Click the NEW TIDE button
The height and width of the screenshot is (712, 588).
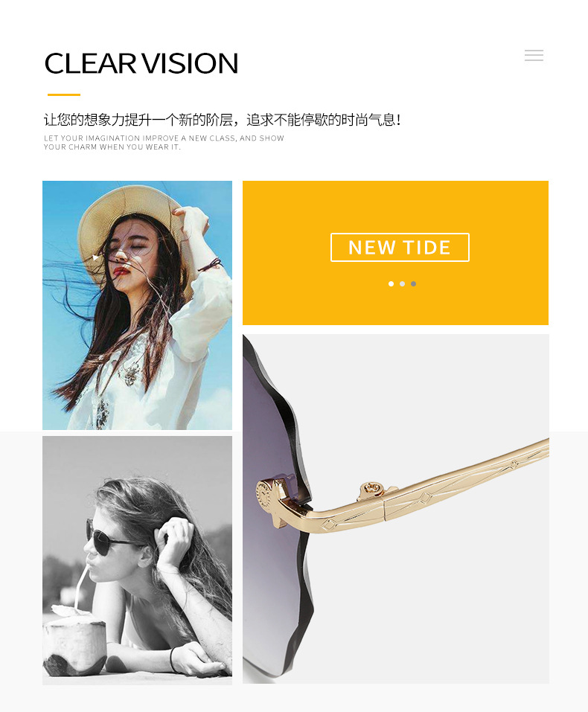click(400, 248)
